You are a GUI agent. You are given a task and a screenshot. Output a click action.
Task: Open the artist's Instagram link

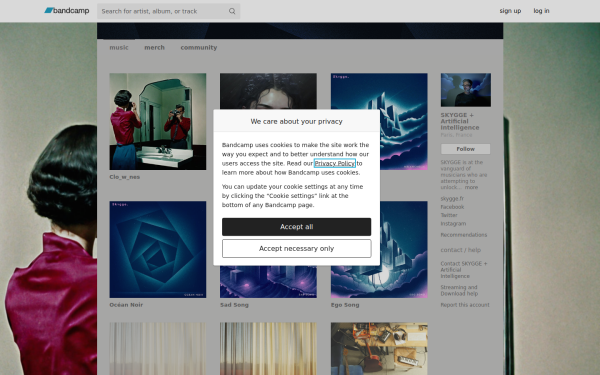pyautogui.click(x=453, y=223)
